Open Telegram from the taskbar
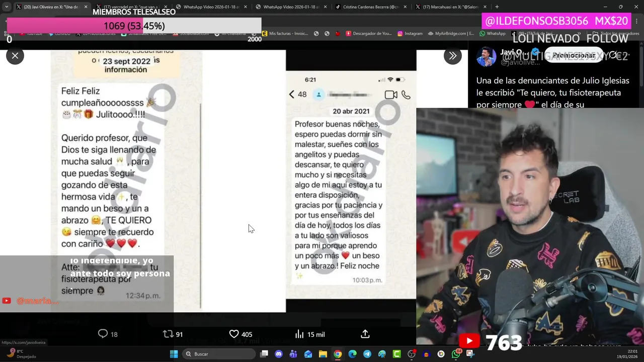Screen dimensions: 644x362 tap(367, 354)
